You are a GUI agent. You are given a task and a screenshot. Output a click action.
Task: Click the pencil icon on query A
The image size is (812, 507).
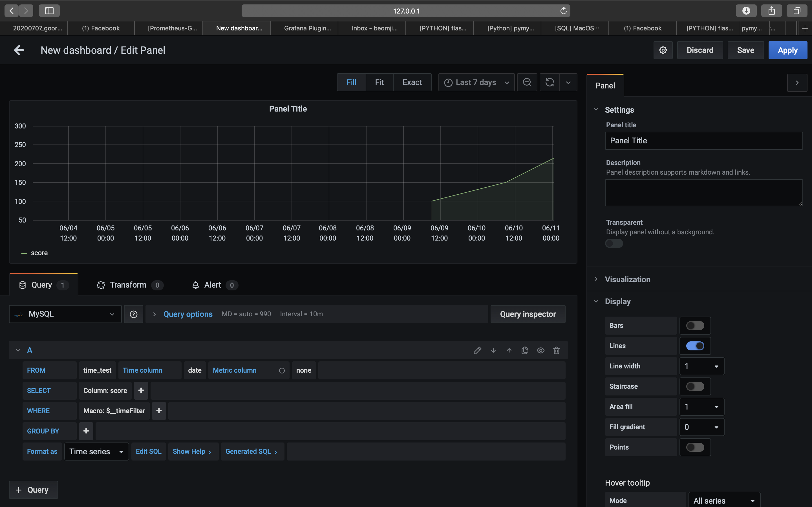[477, 350]
